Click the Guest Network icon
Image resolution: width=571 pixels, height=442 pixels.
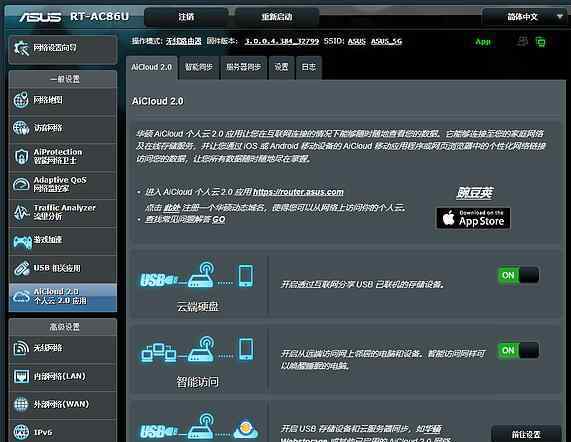[21, 128]
